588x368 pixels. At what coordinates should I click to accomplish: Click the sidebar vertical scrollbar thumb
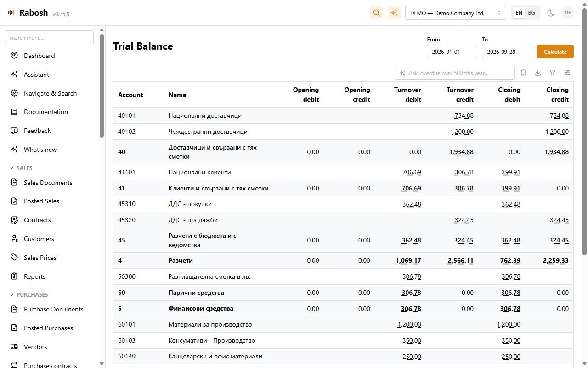(x=102, y=86)
